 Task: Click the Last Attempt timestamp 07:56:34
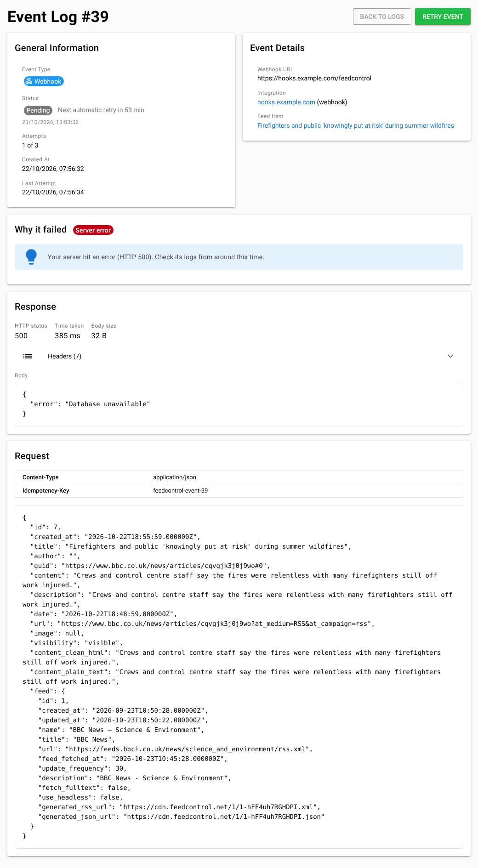(53, 192)
